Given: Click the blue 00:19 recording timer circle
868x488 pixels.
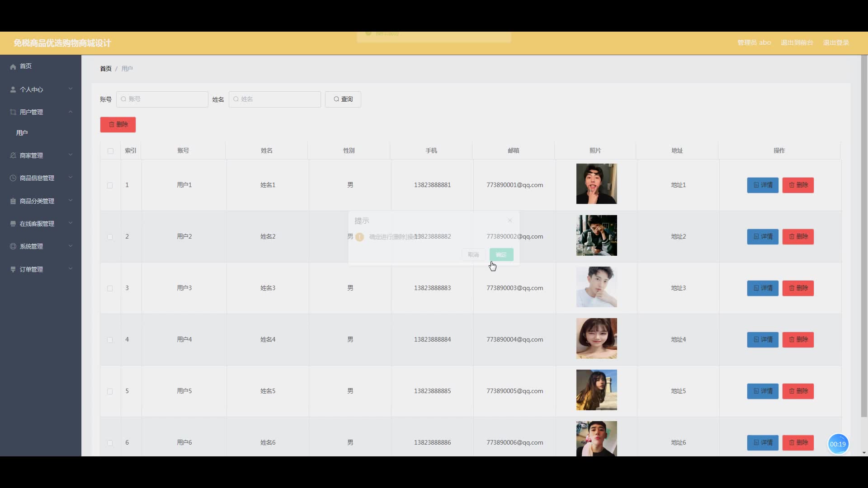Looking at the screenshot, I should pyautogui.click(x=838, y=444).
